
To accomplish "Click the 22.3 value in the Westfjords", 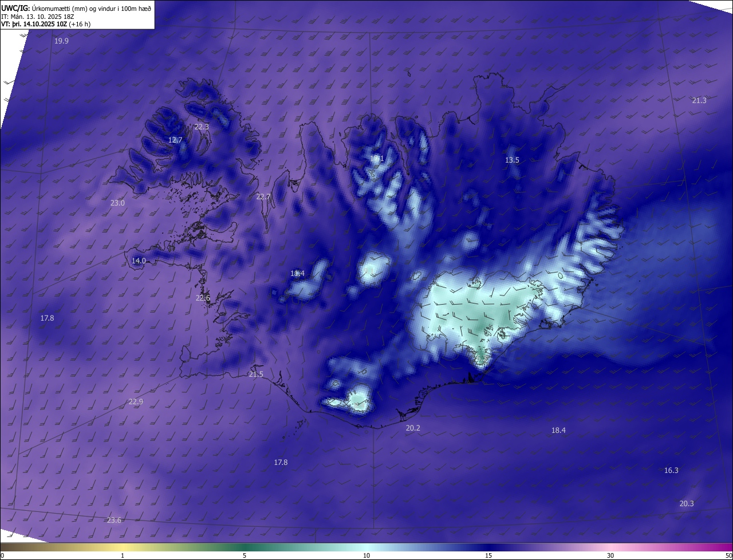I will pos(202,127).
